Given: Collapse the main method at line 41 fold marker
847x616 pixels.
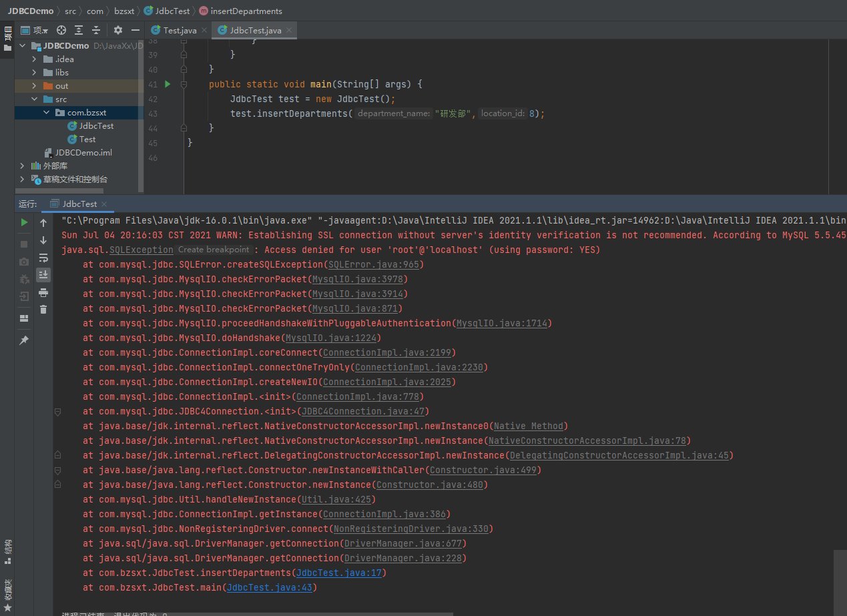Looking at the screenshot, I should click(184, 84).
